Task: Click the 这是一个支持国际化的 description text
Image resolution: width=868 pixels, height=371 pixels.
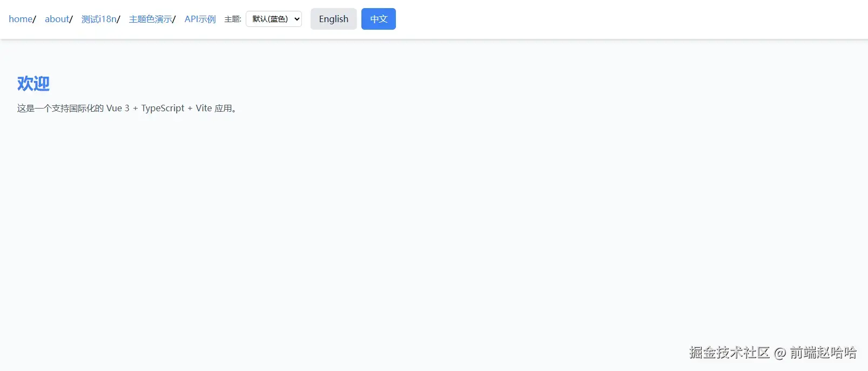Action: point(60,108)
